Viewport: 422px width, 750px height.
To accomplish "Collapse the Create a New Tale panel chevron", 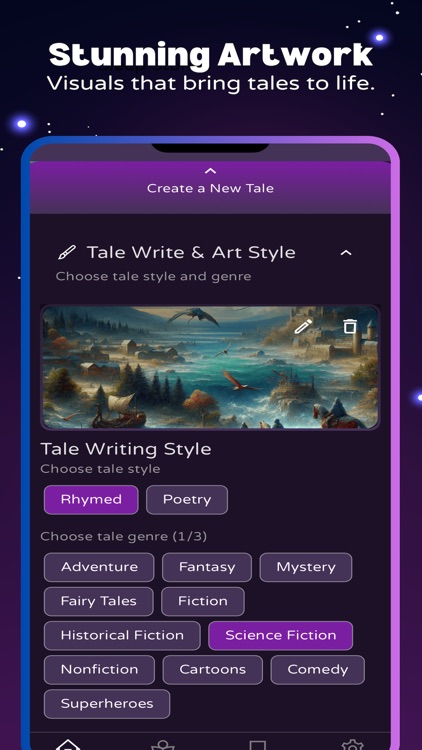I will (211, 171).
